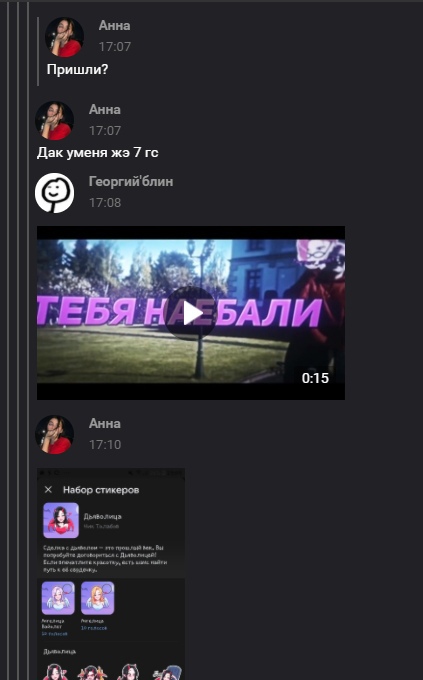Open the 'Набор стикеров' screenshot attachment
This screenshot has height=680, width=423.
coord(111,574)
